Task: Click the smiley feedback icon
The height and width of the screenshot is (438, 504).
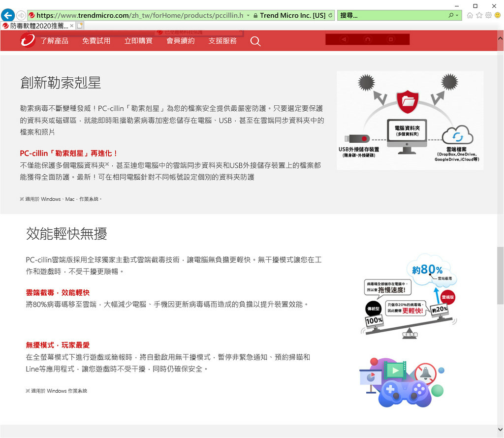Action: (498, 15)
